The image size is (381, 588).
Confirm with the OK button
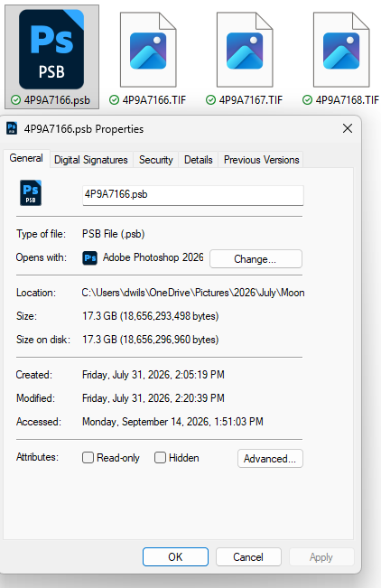point(175,557)
